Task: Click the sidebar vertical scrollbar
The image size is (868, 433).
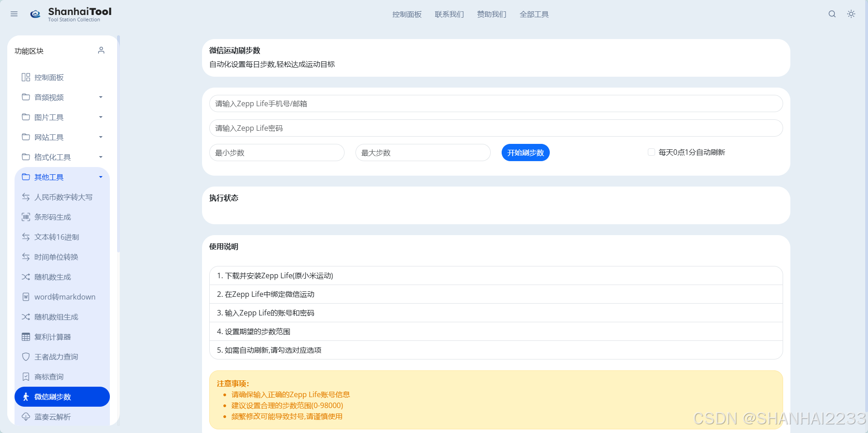Action: pyautogui.click(x=118, y=143)
